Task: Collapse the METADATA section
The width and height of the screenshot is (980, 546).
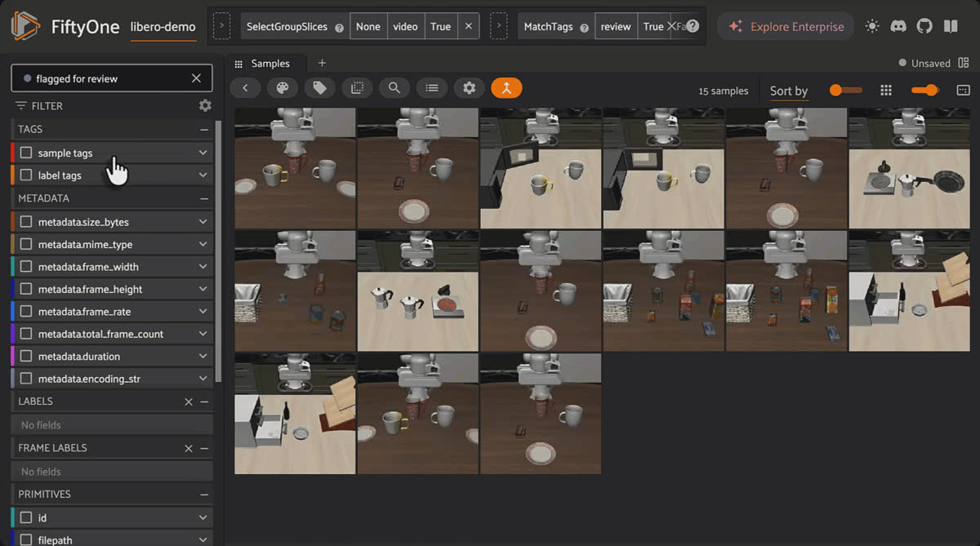Action: (x=204, y=198)
